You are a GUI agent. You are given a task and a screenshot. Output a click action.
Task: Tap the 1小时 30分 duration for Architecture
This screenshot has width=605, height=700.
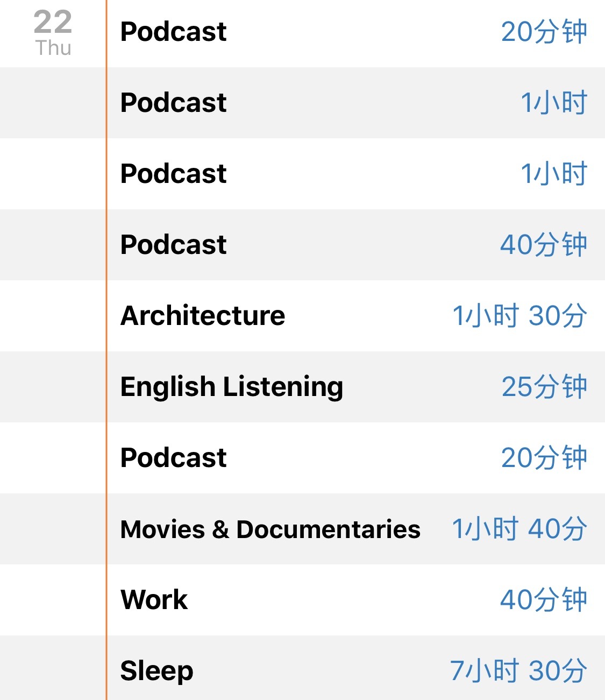coord(519,315)
